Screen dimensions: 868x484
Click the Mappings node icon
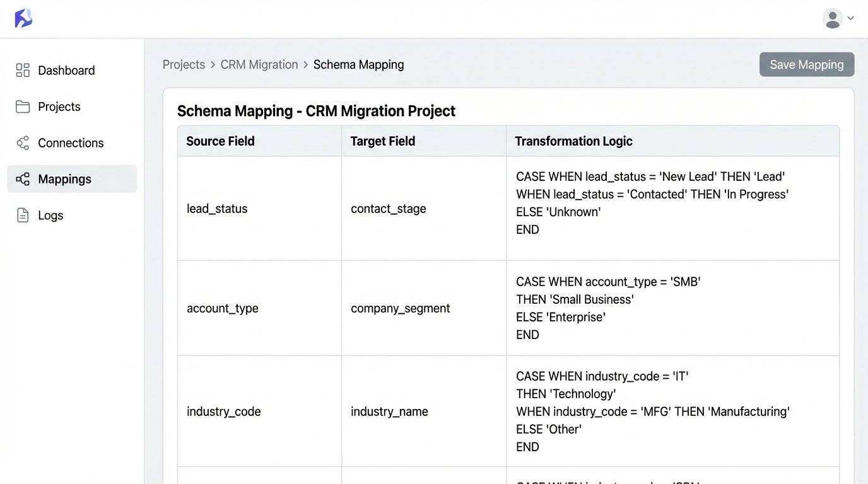point(23,179)
